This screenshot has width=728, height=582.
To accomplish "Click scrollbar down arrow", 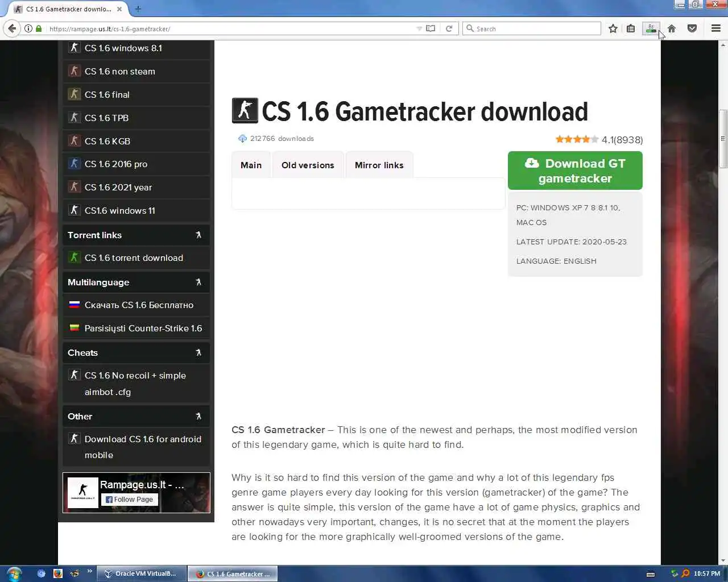I will tap(723, 560).
